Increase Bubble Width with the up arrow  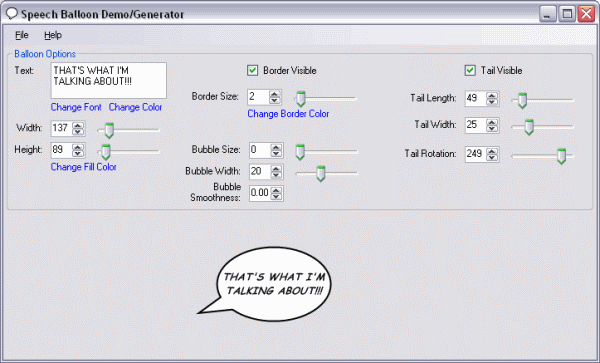pyautogui.click(x=276, y=169)
